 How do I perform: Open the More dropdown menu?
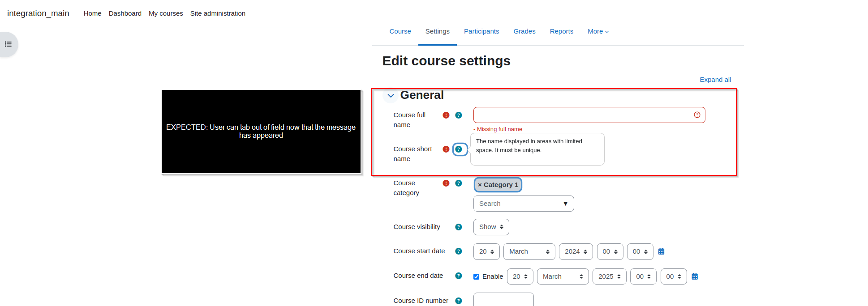click(x=598, y=31)
